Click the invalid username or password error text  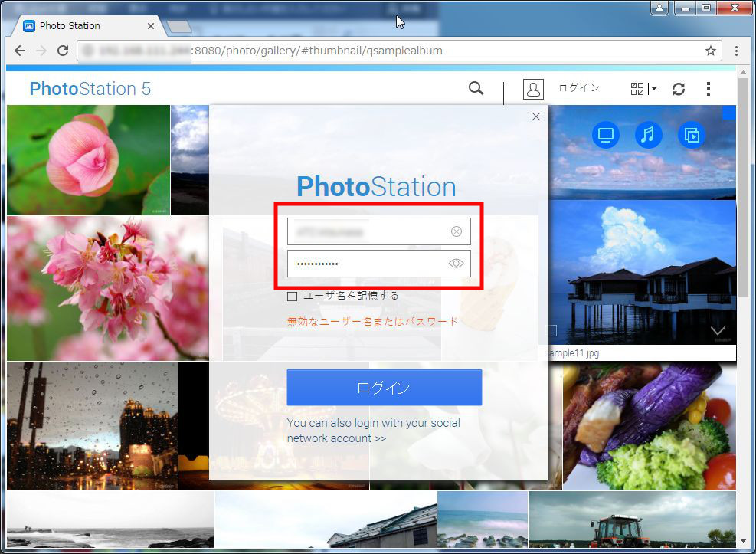pos(372,322)
